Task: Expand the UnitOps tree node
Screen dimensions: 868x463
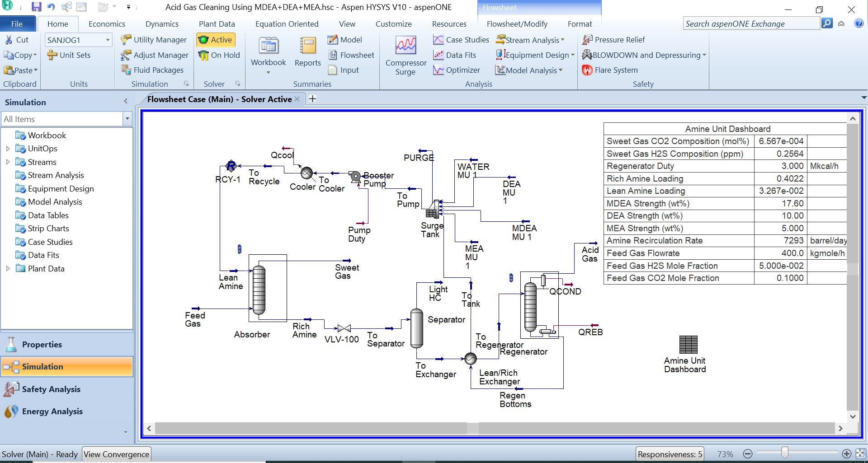Action: [8, 149]
